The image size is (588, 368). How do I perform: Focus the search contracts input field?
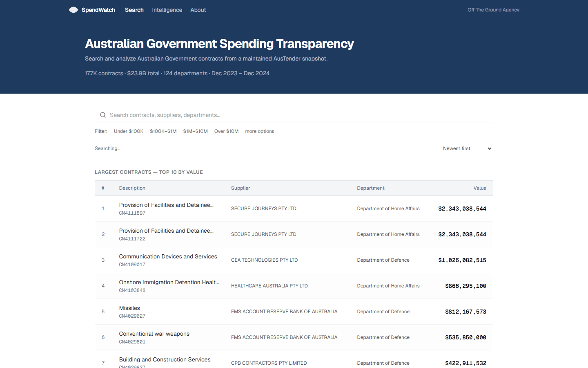(294, 115)
